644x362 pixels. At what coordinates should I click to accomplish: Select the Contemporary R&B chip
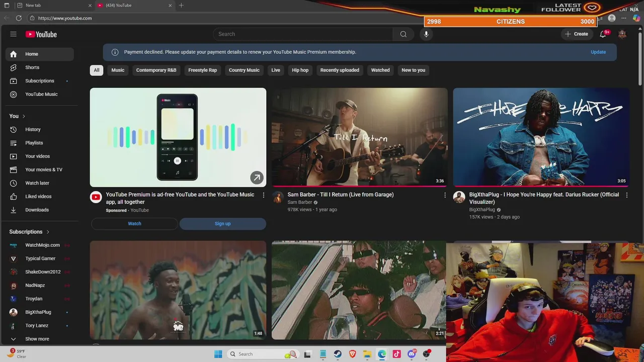[156, 70]
